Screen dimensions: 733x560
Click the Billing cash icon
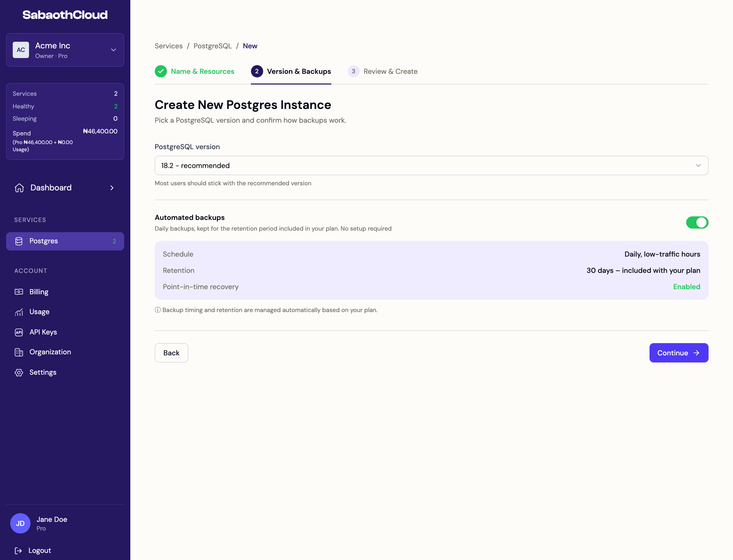[19, 292]
